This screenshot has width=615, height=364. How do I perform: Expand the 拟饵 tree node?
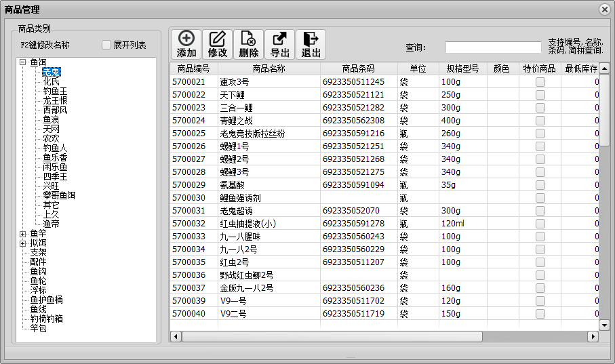pos(23,243)
